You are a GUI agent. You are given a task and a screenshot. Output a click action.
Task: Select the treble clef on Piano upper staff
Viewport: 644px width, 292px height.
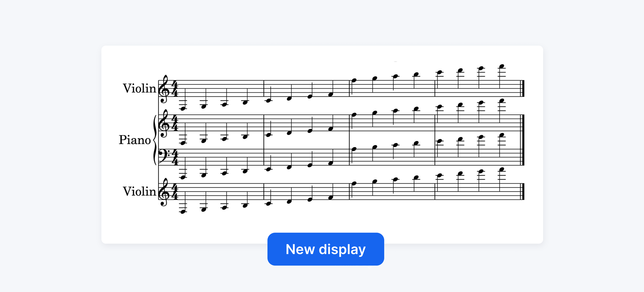pyautogui.click(x=164, y=123)
